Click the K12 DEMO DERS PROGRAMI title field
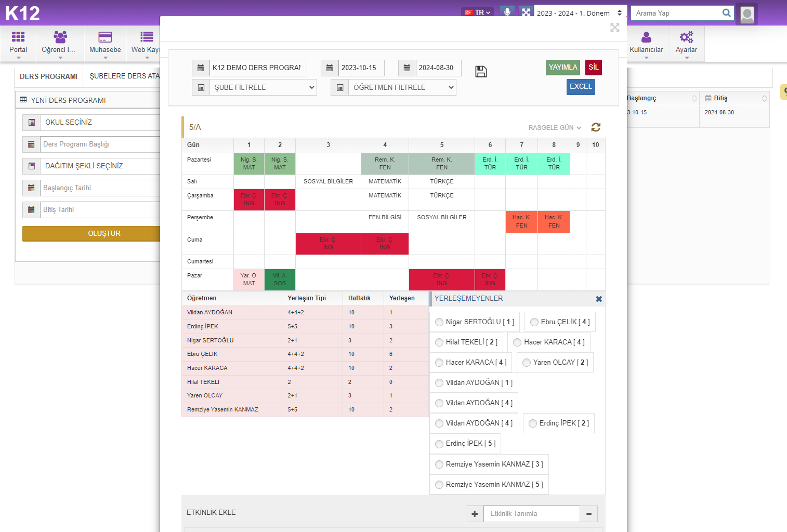This screenshot has height=532, width=787. (258, 68)
